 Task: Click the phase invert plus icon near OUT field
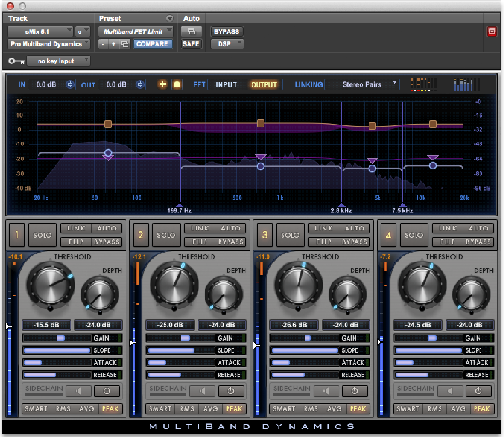[162, 84]
